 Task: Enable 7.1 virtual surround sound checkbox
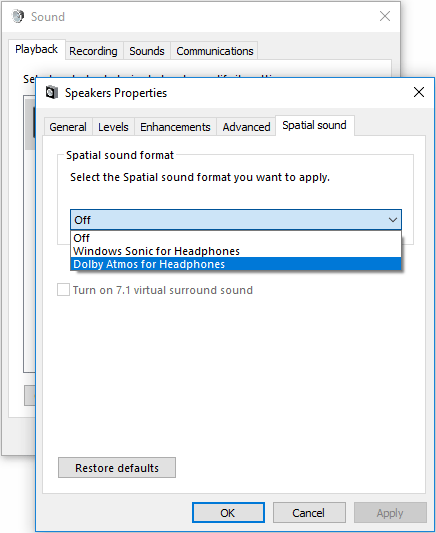pyautogui.click(x=63, y=290)
